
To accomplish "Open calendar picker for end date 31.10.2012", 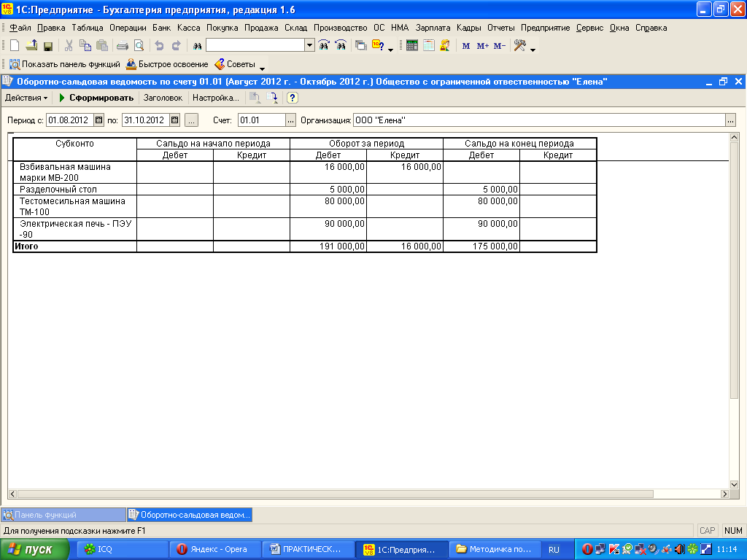I will [x=175, y=120].
